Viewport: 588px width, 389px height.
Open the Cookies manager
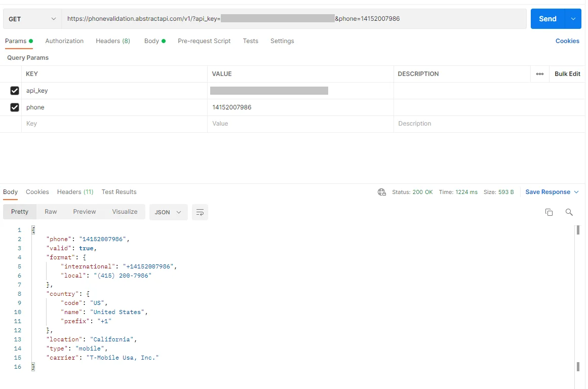point(567,41)
